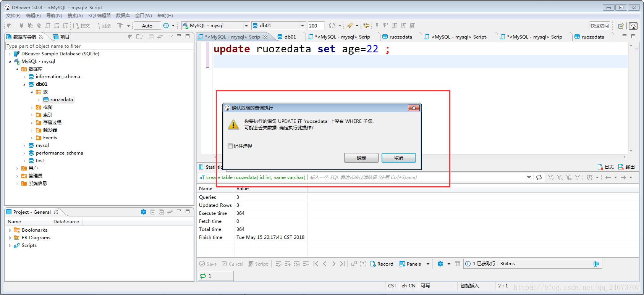This screenshot has width=644, height=295.
Task: Select the DBeaver perspective icon
Action: (633, 26)
